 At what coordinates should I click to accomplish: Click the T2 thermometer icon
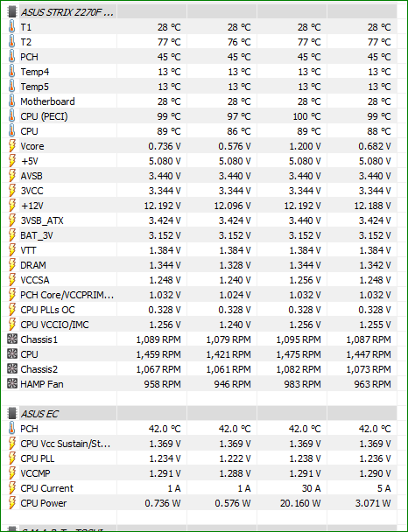(x=12, y=42)
